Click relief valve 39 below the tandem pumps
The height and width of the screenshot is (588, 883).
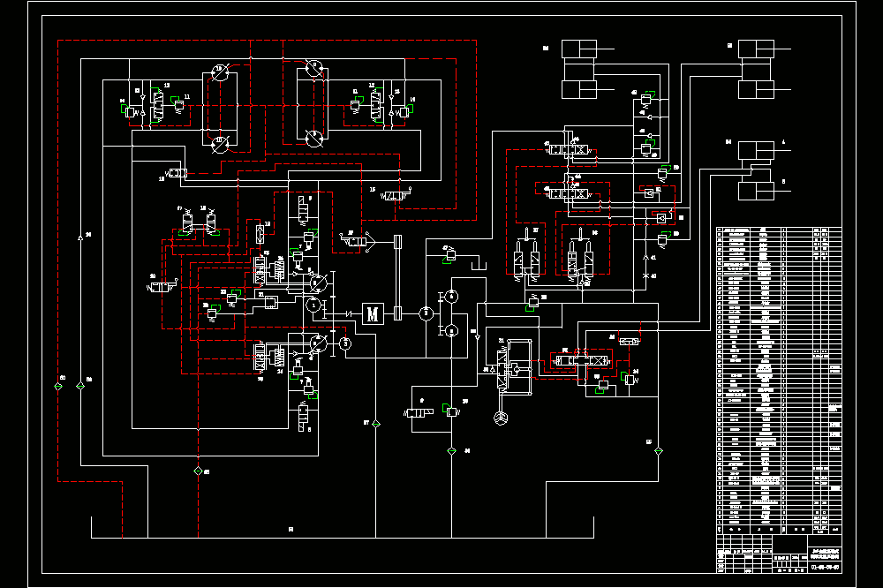tap(452, 411)
